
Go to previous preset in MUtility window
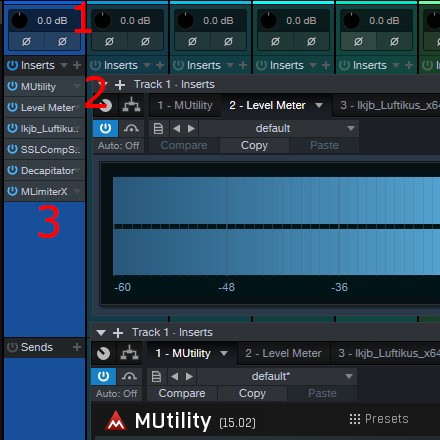[x=175, y=376]
